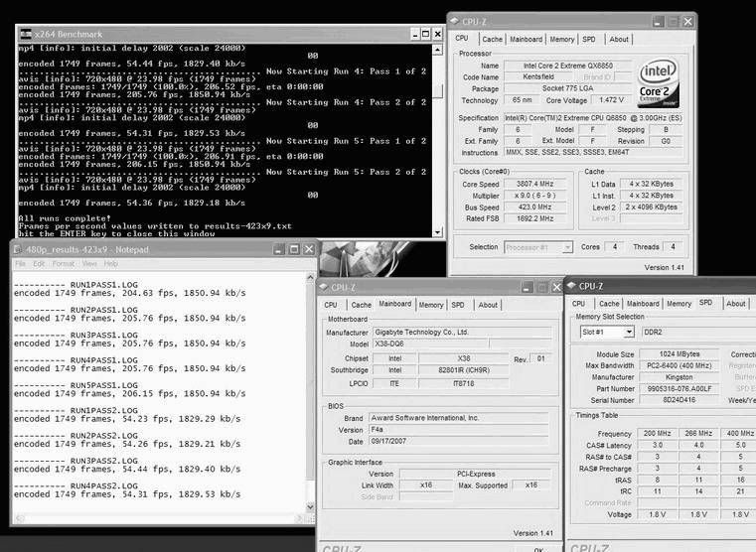Viewport: 756px width, 552px height.
Task: Select Mainboard tab in SPD CPU-Z window
Action: point(643,304)
